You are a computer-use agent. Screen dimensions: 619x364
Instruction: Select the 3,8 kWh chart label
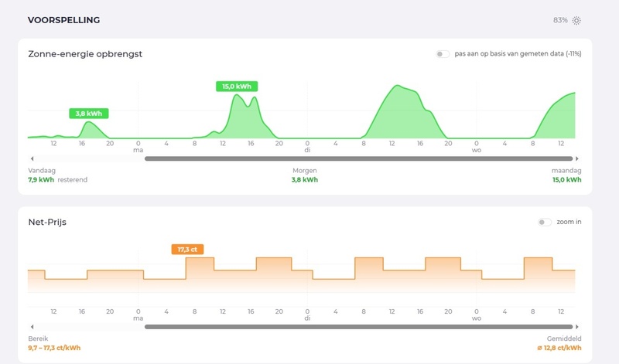tap(89, 114)
